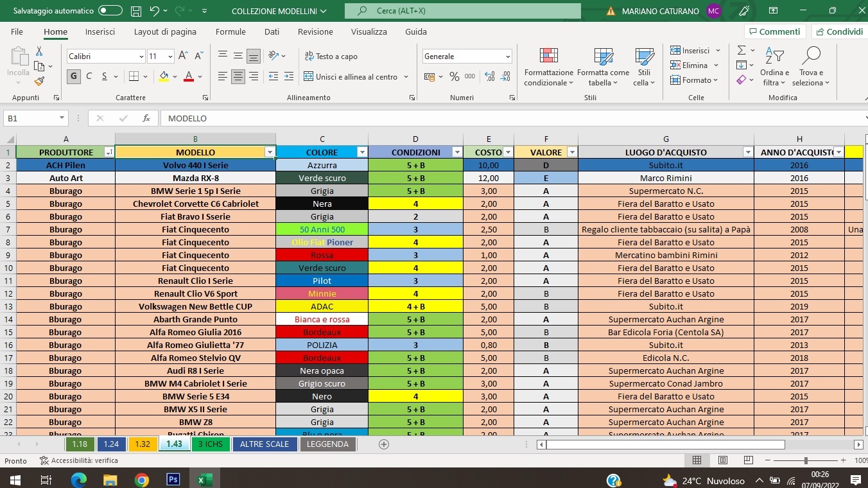The height and width of the screenshot is (488, 868).
Task: Open the COLORE column filter dropdown
Action: point(362,152)
